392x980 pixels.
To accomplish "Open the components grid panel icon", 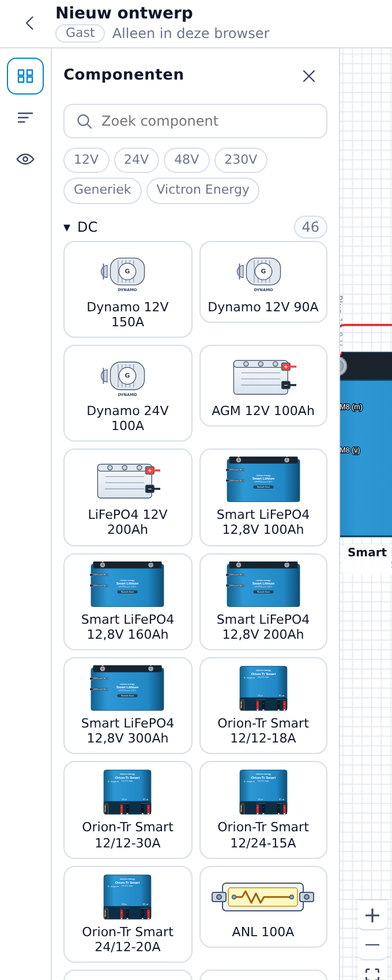I will pyautogui.click(x=25, y=76).
